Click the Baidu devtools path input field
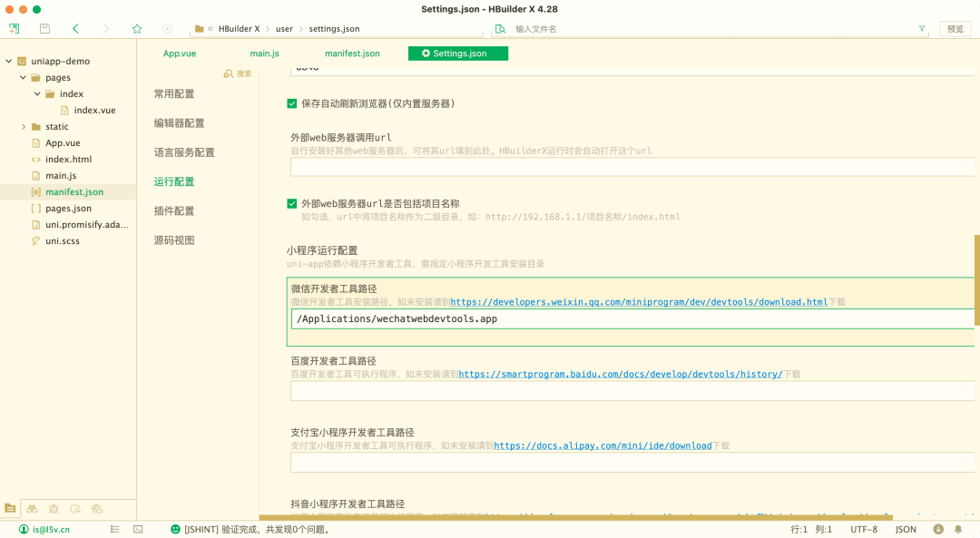Screen dimensions: 980x538 632,391
